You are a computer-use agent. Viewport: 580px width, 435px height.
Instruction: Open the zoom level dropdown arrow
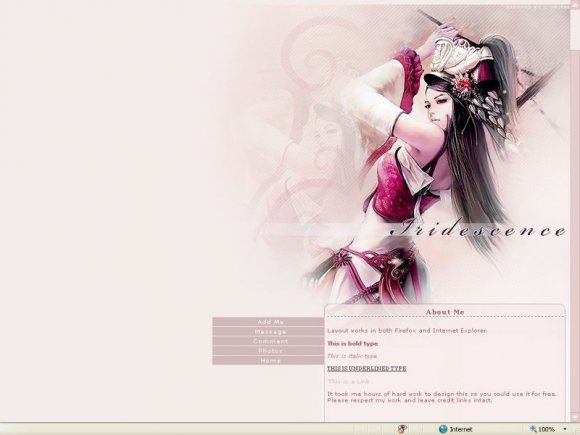(565, 429)
